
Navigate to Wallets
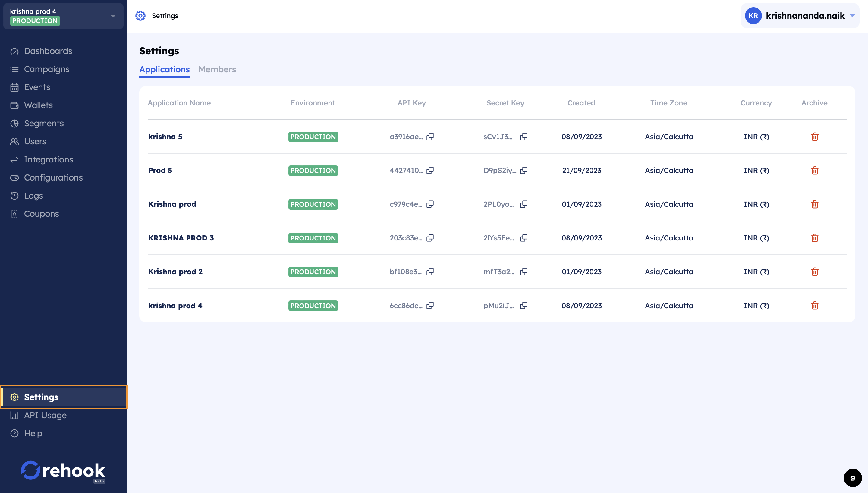tap(39, 105)
